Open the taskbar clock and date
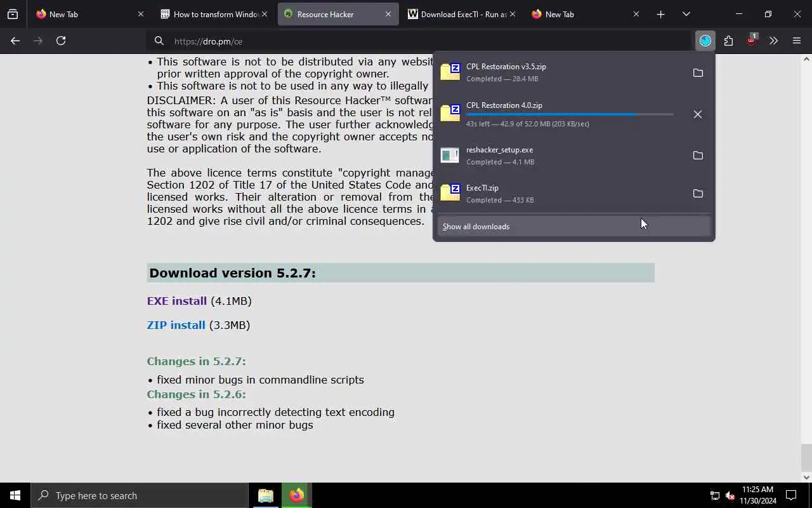Screen dimensions: 812x508 (757, 495)
